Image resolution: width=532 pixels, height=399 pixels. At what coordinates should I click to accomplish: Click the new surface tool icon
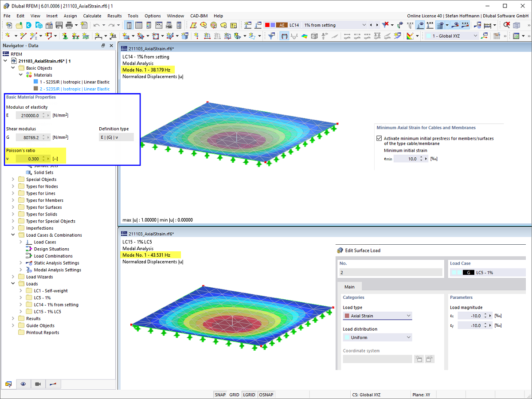point(126,36)
